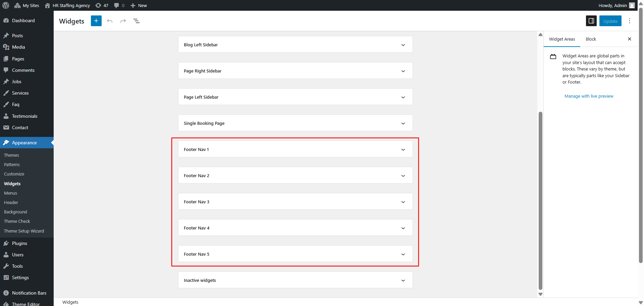Viewport: 644px width, 306px height.
Task: Open the WordPress logo menu
Action: click(x=5, y=5)
